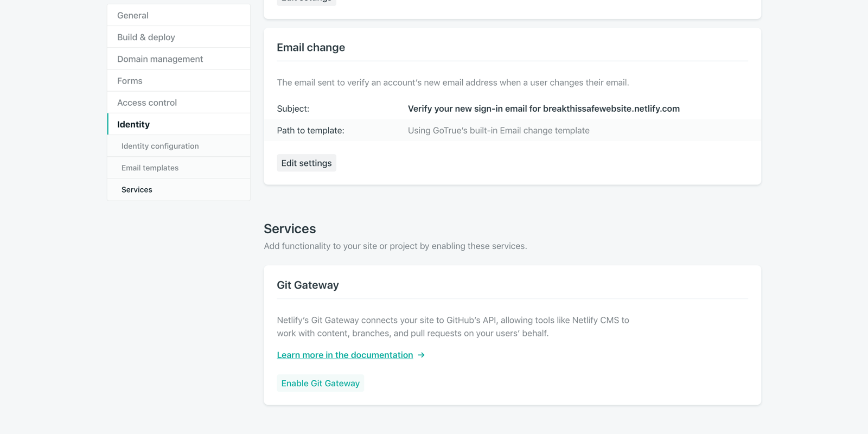Image resolution: width=868 pixels, height=434 pixels.
Task: Jump to Identity configuration sub-item
Action: pos(160,146)
